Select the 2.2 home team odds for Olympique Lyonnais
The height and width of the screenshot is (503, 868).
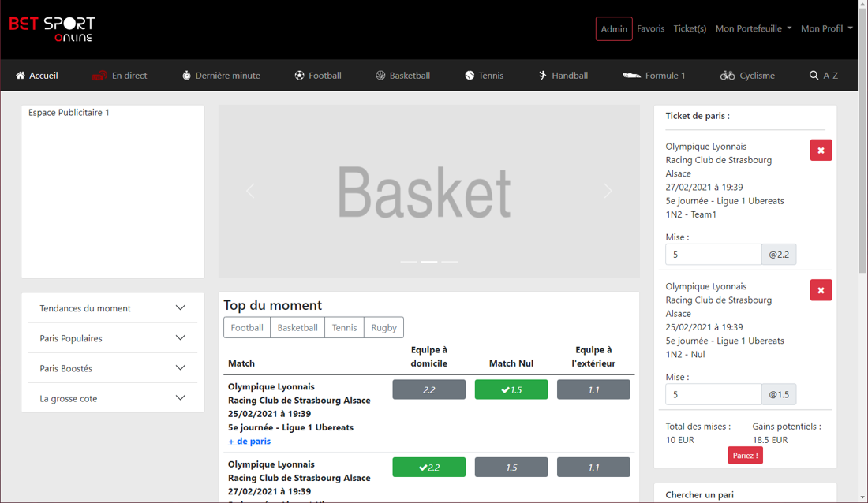pos(428,389)
